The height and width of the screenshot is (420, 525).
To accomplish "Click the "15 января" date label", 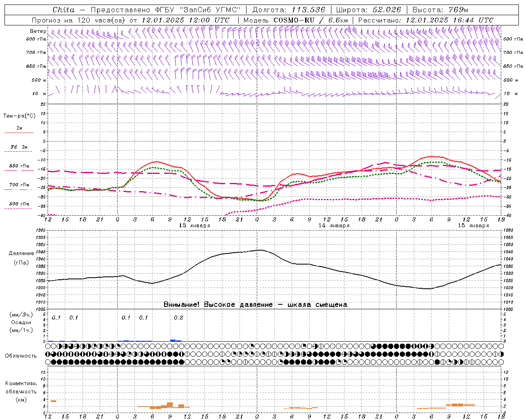I will [473, 226].
